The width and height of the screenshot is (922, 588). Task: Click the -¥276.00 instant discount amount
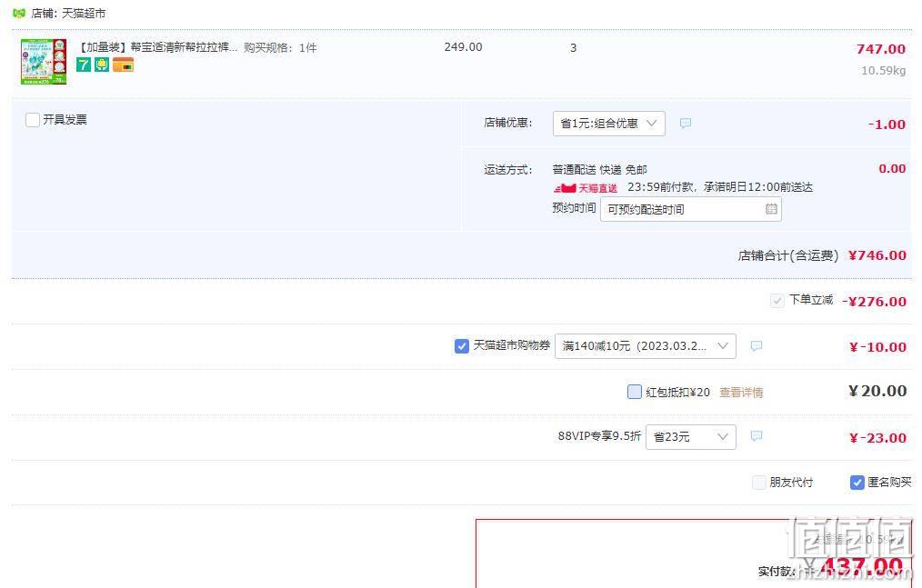click(875, 302)
